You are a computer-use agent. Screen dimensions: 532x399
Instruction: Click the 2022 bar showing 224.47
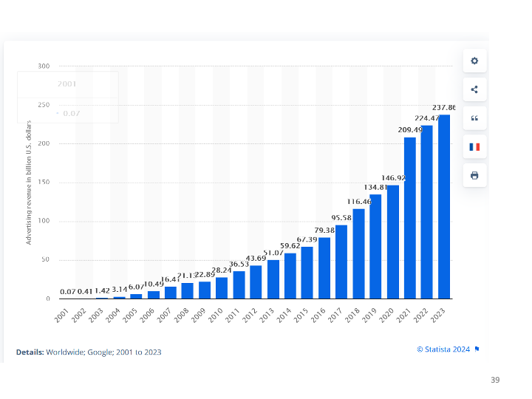pos(427,212)
